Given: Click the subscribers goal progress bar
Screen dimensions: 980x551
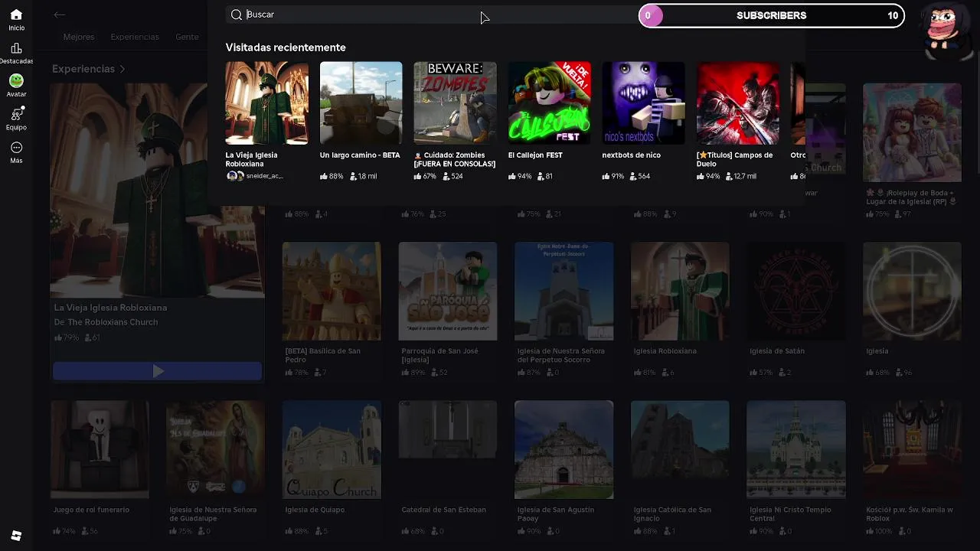Looking at the screenshot, I should [772, 15].
